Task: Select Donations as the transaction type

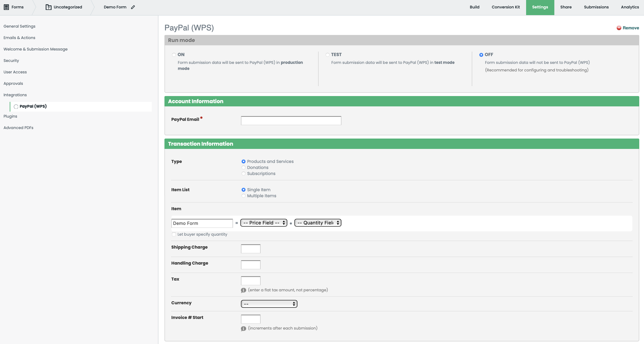Action: coord(244,167)
